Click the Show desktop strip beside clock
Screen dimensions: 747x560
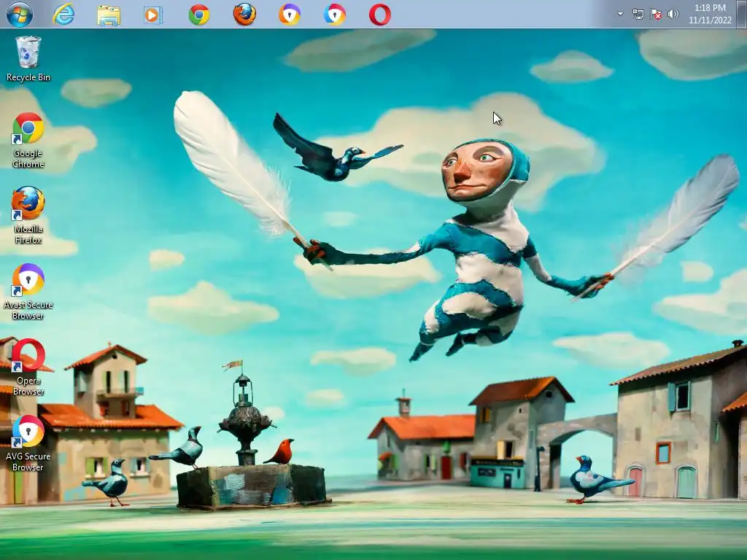click(x=742, y=14)
